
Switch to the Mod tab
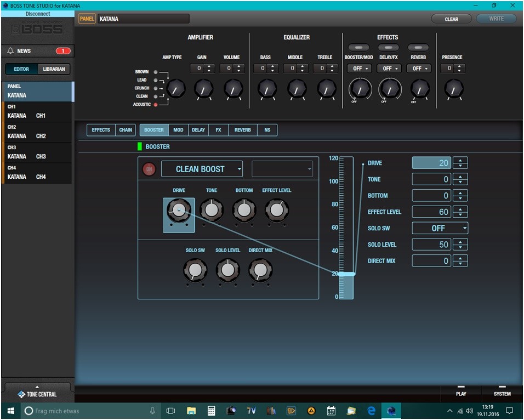pyautogui.click(x=178, y=130)
